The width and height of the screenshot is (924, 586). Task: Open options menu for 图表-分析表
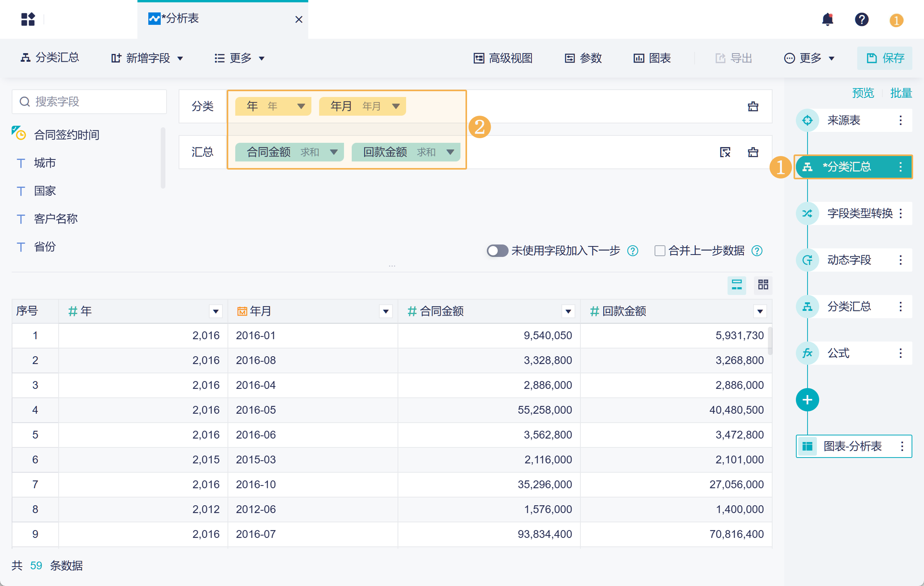coord(902,446)
